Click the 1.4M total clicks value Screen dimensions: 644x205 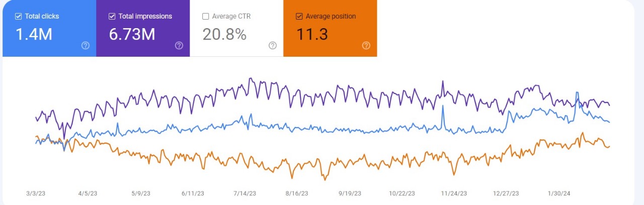34,34
